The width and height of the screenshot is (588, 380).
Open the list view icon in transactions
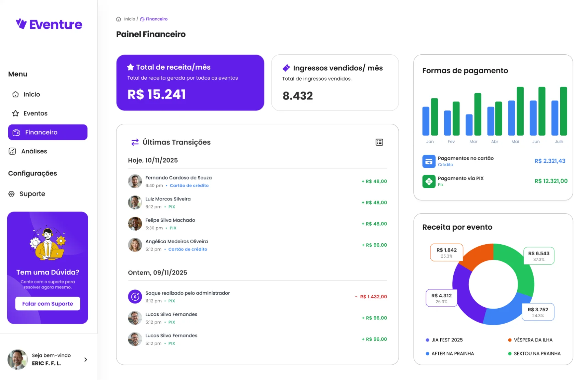point(379,142)
